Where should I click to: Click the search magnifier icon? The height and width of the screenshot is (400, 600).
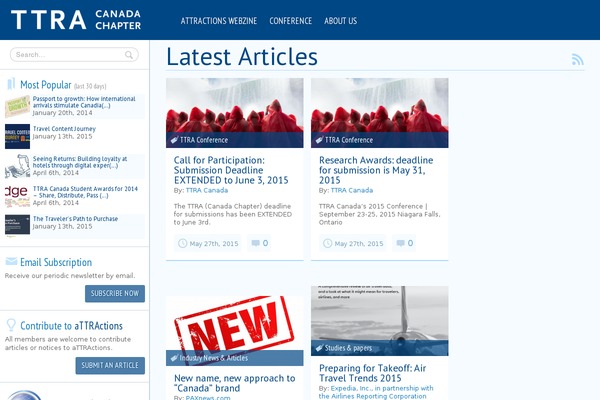pyautogui.click(x=129, y=55)
